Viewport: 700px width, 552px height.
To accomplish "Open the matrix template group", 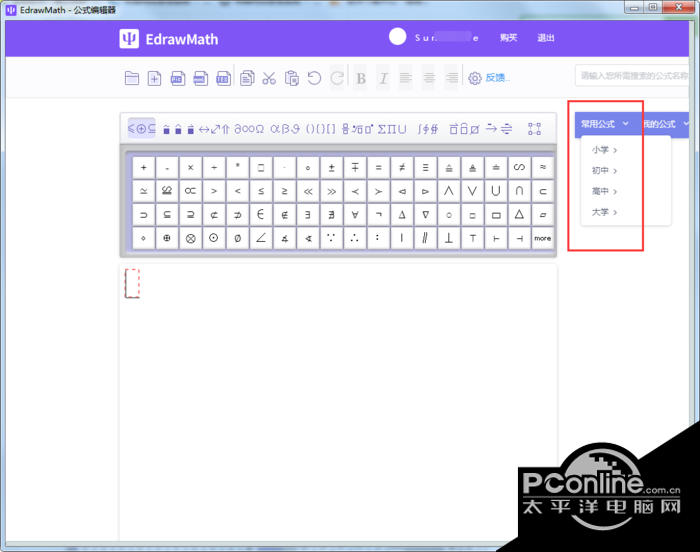I will [x=534, y=129].
